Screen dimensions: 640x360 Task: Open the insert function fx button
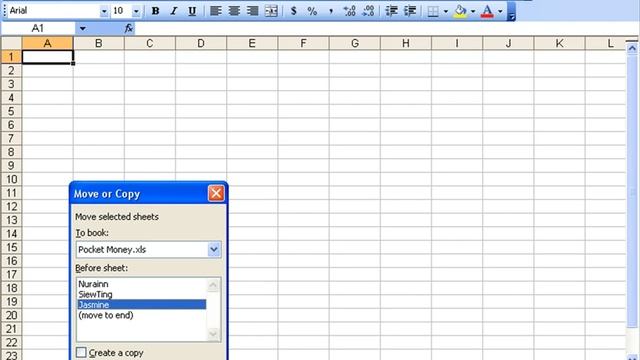129,29
